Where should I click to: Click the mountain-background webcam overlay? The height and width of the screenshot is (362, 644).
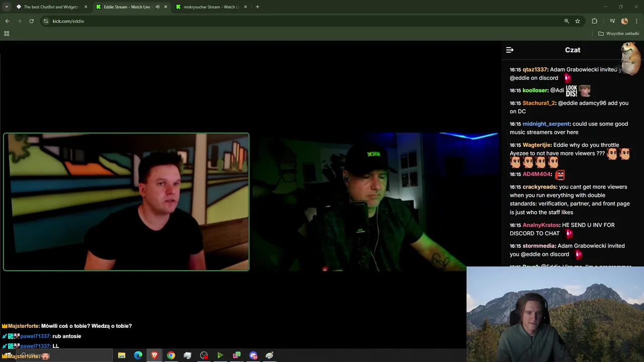pos(555,314)
